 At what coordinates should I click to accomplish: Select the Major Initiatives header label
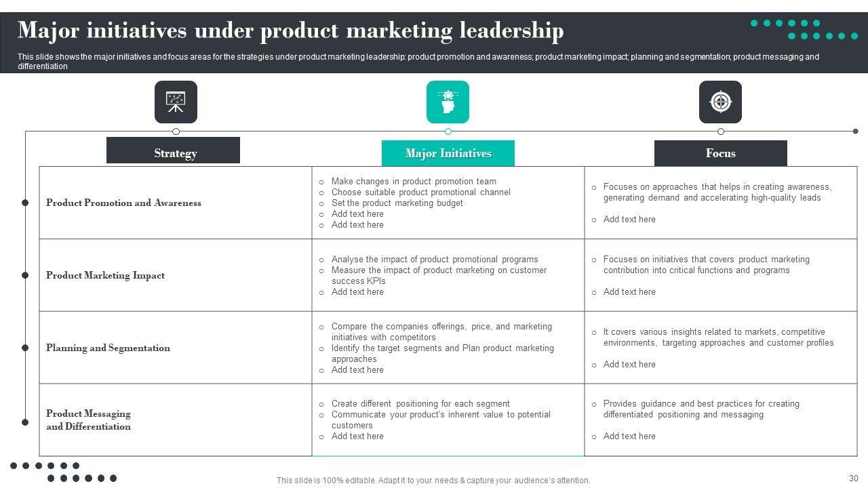point(448,153)
